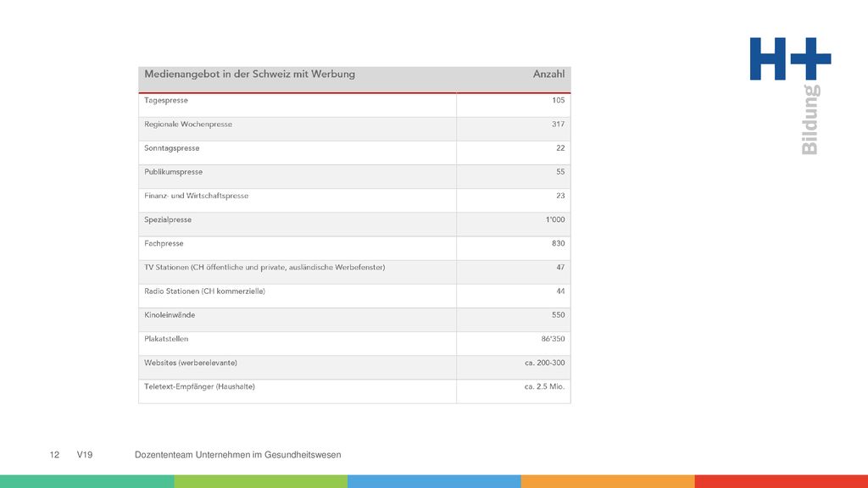Click the 'Publikumspresse' row label
The height and width of the screenshot is (488, 868).
click(x=173, y=172)
